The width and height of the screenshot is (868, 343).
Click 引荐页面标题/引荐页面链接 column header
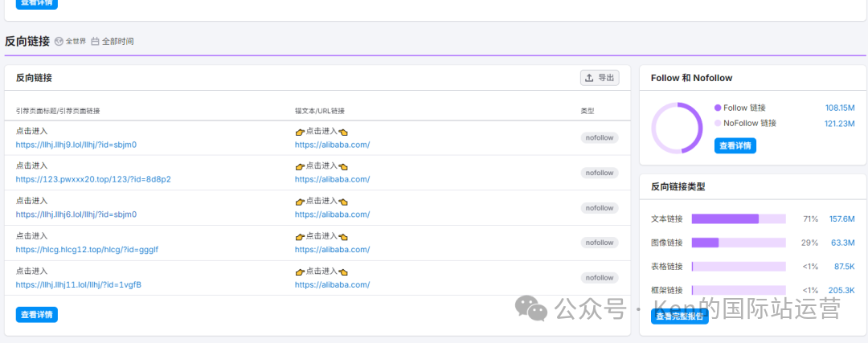pyautogui.click(x=58, y=111)
